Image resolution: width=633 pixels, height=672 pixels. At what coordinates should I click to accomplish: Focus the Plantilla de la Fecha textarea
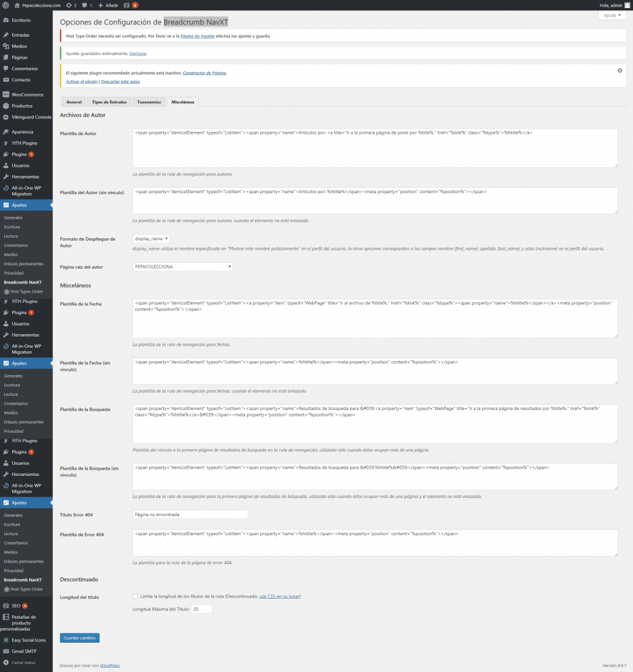coord(375,318)
